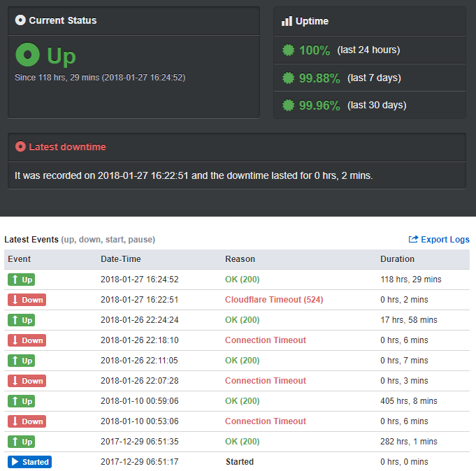Click the Export Logs arrow icon
476x471 pixels.
[x=413, y=239]
